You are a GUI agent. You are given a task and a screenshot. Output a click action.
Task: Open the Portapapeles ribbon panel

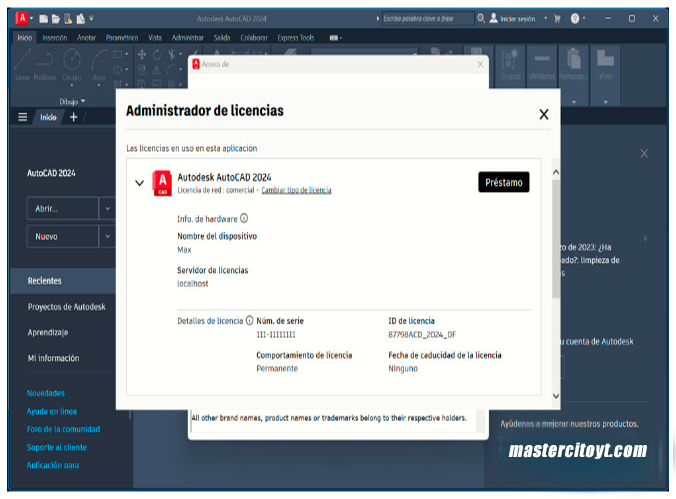pyautogui.click(x=573, y=65)
